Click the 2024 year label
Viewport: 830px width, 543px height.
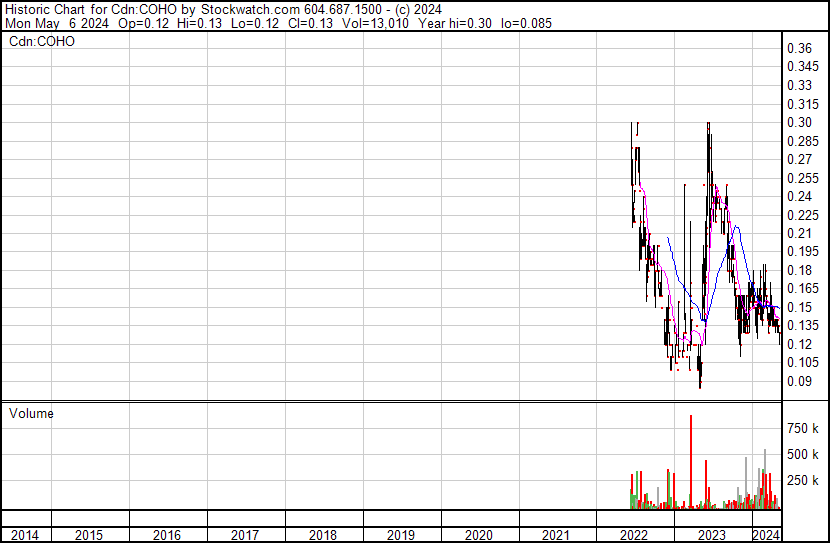(765, 535)
